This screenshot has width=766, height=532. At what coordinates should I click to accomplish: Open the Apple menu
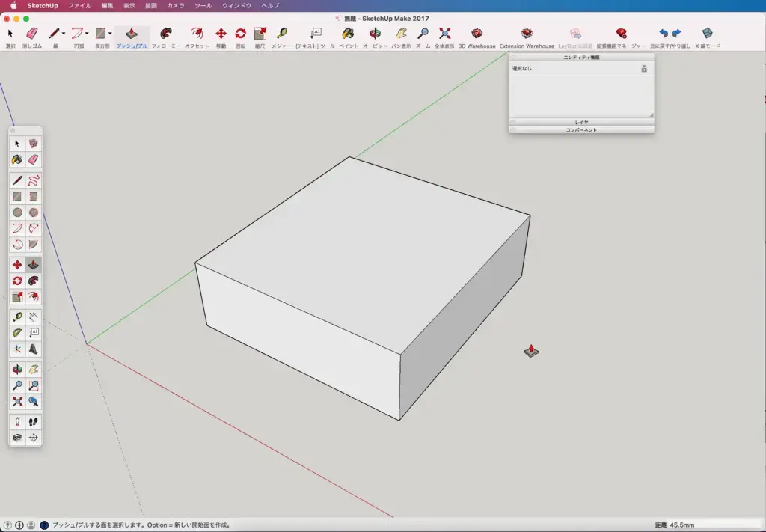point(13,6)
